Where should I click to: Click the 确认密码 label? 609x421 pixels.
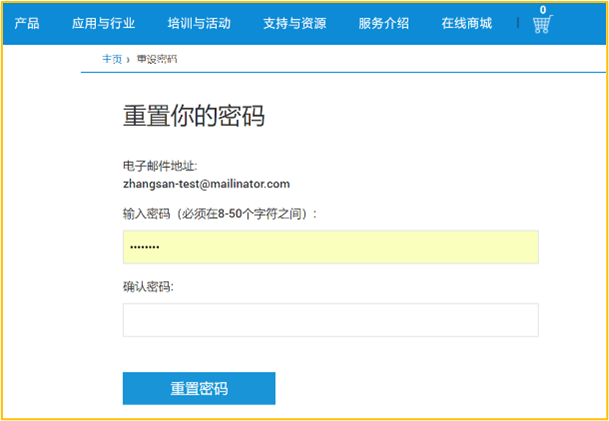pos(148,287)
